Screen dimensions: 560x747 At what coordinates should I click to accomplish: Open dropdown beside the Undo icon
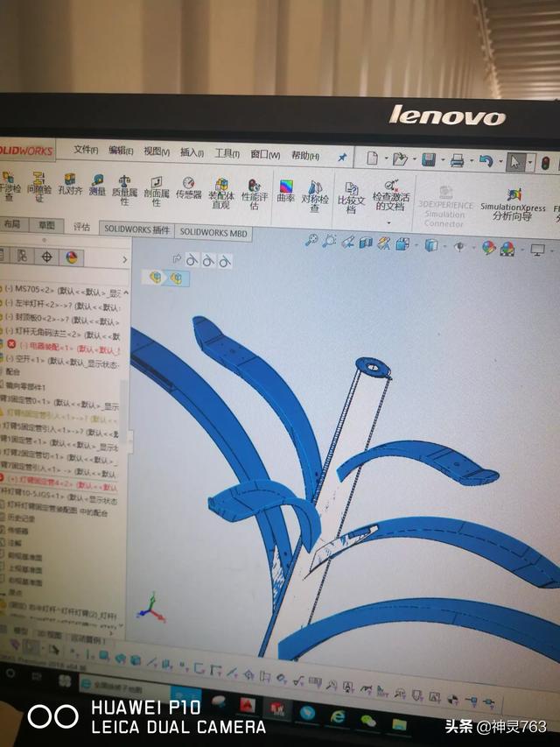click(500, 163)
